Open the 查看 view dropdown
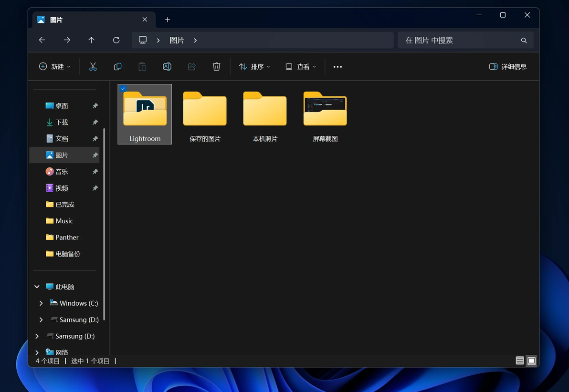The image size is (569, 392). coord(301,67)
